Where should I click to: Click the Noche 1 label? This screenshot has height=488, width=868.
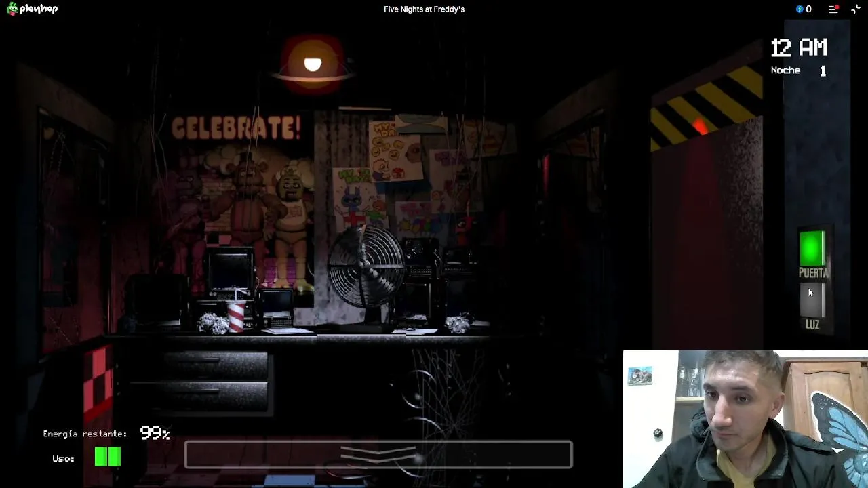coord(799,70)
